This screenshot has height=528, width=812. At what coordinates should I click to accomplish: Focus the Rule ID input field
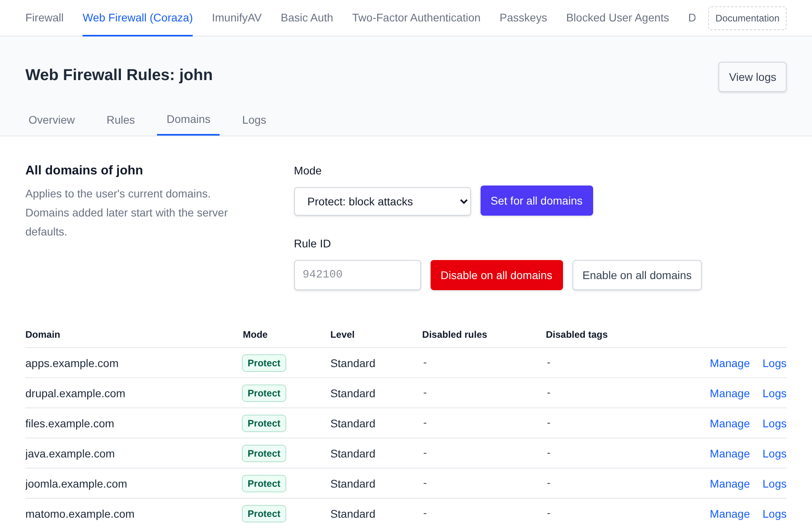tap(358, 275)
